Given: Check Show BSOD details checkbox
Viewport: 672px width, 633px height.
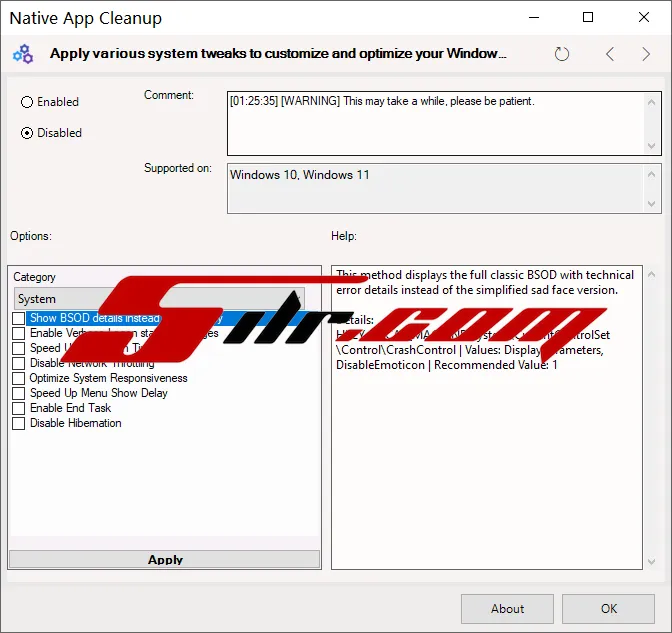Looking at the screenshot, I should (18, 318).
